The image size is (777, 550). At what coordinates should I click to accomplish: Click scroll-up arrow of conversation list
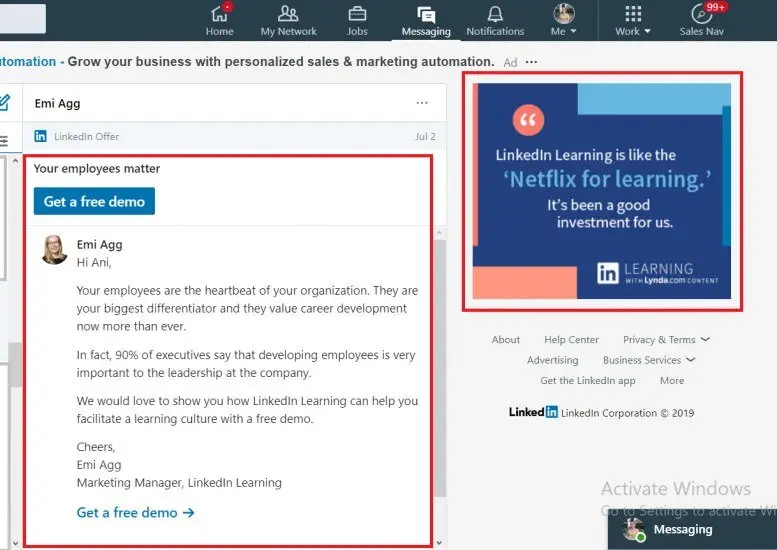[15, 161]
